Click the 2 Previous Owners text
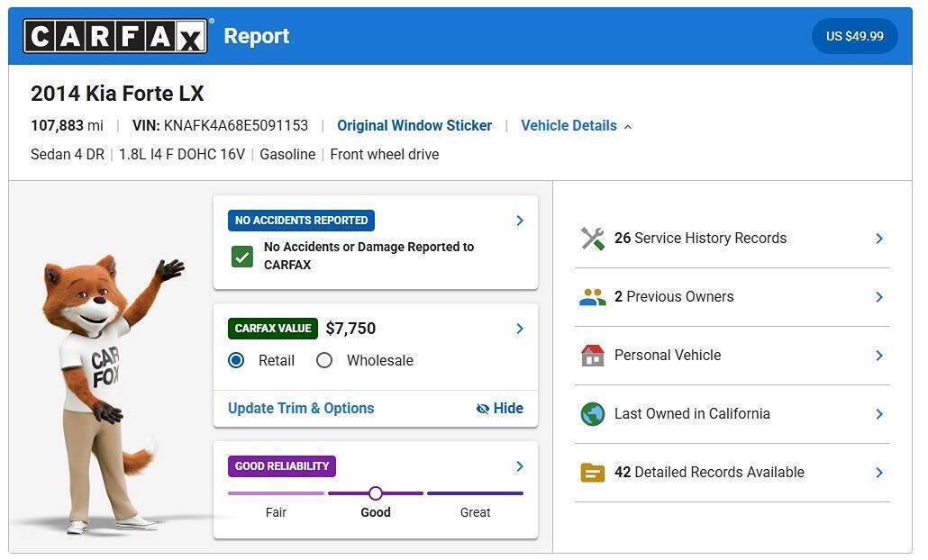Image resolution: width=928 pixels, height=560 pixels. [x=674, y=297]
